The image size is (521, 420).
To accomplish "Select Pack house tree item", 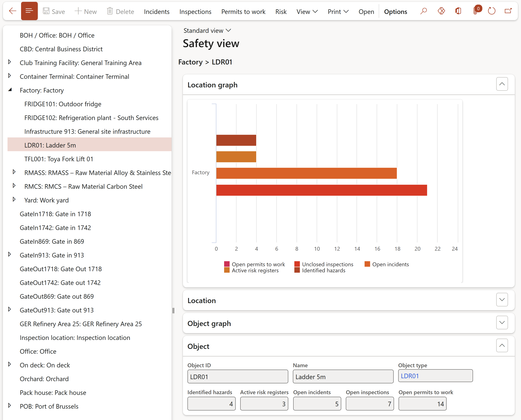I will pyautogui.click(x=53, y=393).
